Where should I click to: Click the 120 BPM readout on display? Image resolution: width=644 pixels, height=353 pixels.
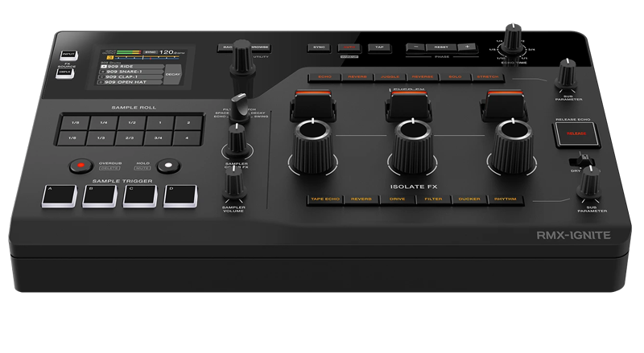171,52
